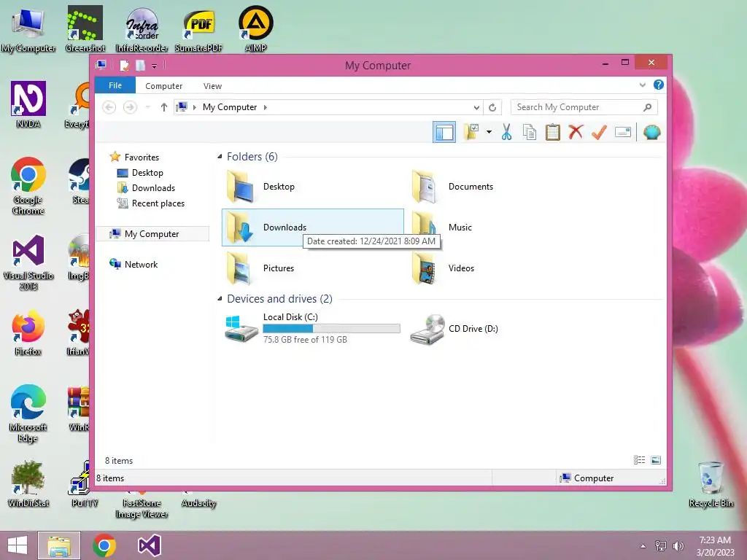Click the Search My Computer field
This screenshot has width=747, height=560.
click(x=584, y=107)
